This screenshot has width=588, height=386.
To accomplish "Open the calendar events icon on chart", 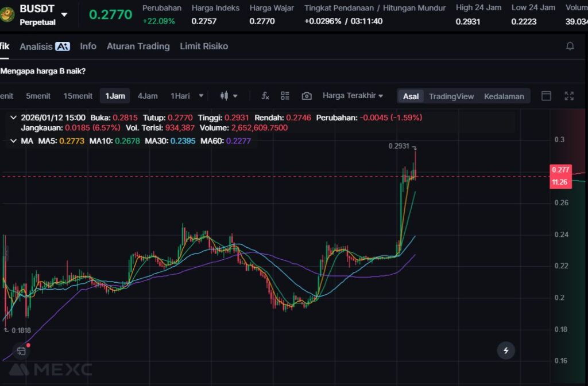I will [x=22, y=350].
